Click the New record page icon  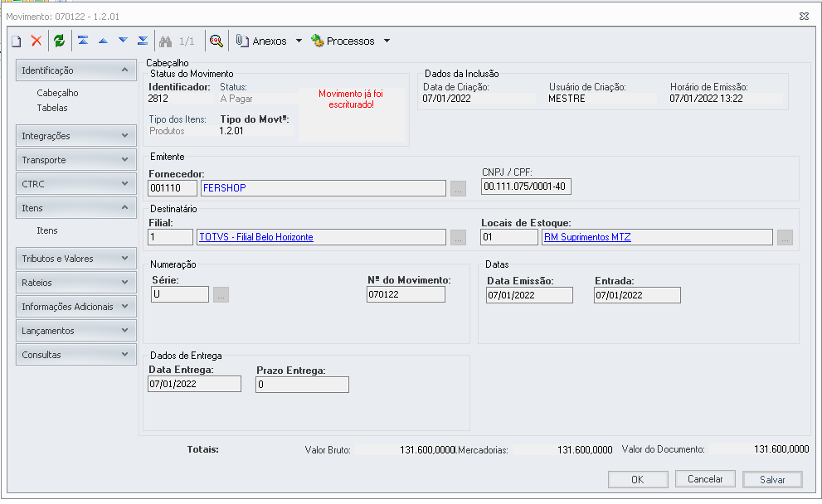tap(17, 41)
